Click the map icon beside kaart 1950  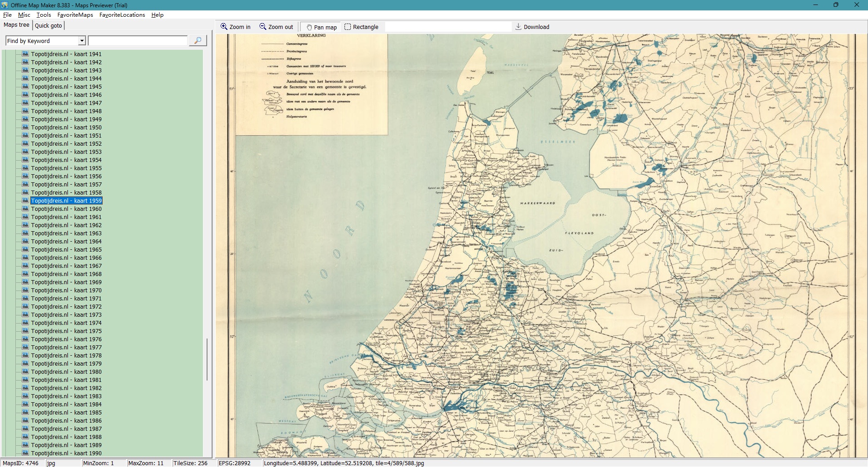[25, 127]
